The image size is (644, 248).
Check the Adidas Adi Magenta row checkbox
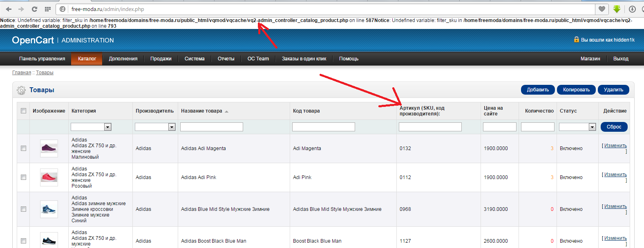click(x=23, y=148)
